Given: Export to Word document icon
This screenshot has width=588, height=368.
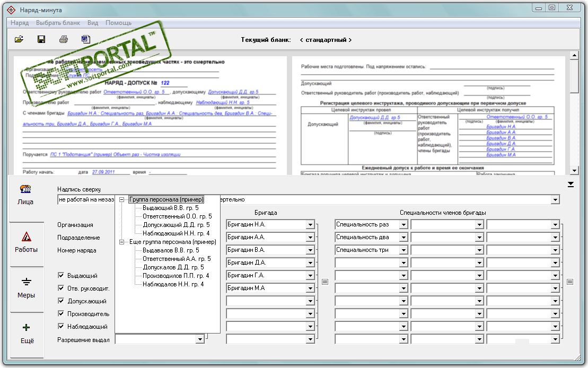Looking at the screenshot, I should (x=86, y=39).
